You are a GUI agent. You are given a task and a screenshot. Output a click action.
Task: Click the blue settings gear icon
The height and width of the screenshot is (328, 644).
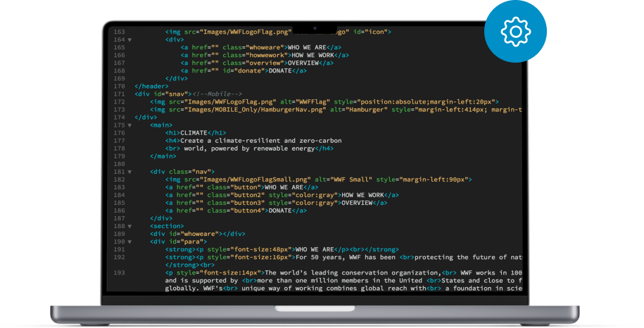point(515,32)
